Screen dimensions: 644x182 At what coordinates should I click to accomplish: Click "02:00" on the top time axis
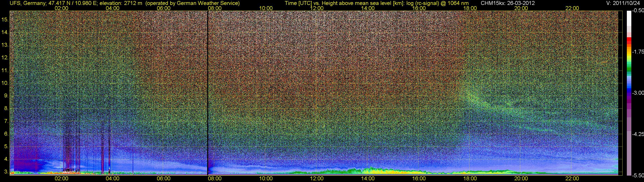click(61, 8)
